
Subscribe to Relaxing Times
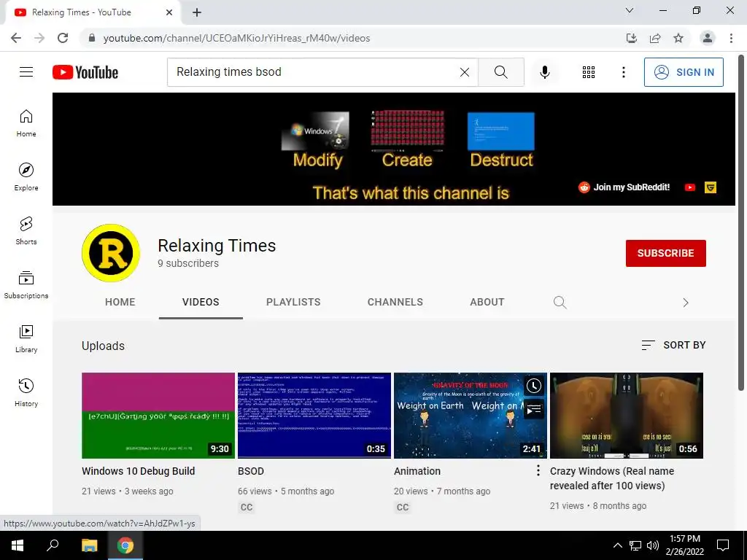tap(665, 253)
